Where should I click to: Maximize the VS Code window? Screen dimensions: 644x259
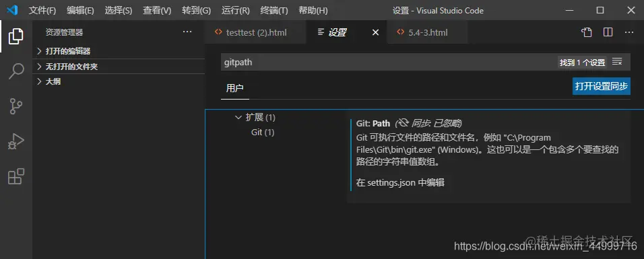[x=600, y=11]
